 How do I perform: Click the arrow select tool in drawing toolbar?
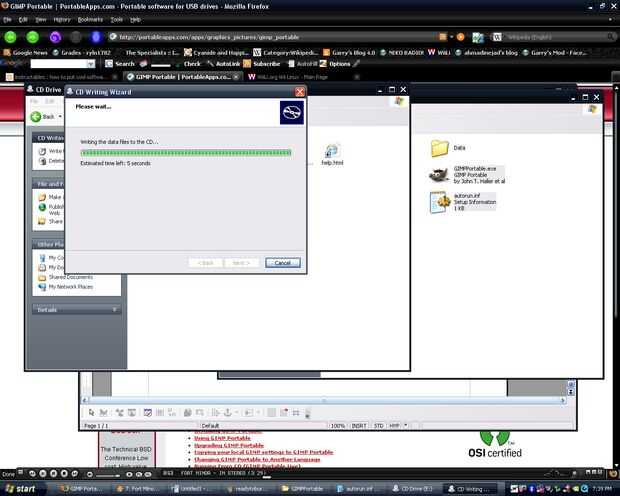[91, 413]
